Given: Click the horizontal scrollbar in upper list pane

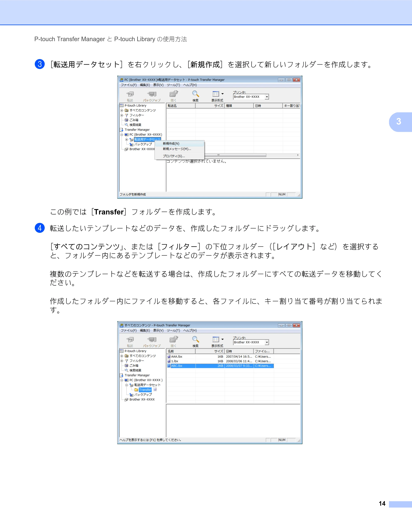Looking at the screenshot, I should tap(233, 155).
